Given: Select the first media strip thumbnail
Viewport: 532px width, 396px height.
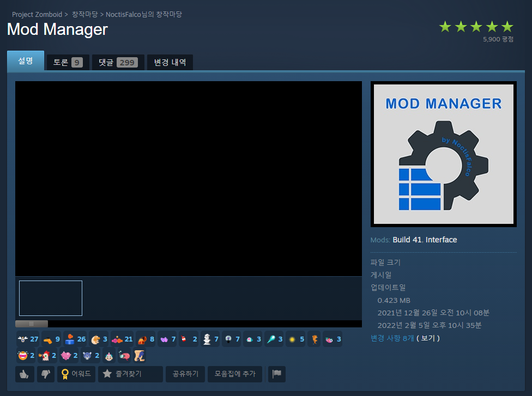Looking at the screenshot, I should [x=51, y=298].
